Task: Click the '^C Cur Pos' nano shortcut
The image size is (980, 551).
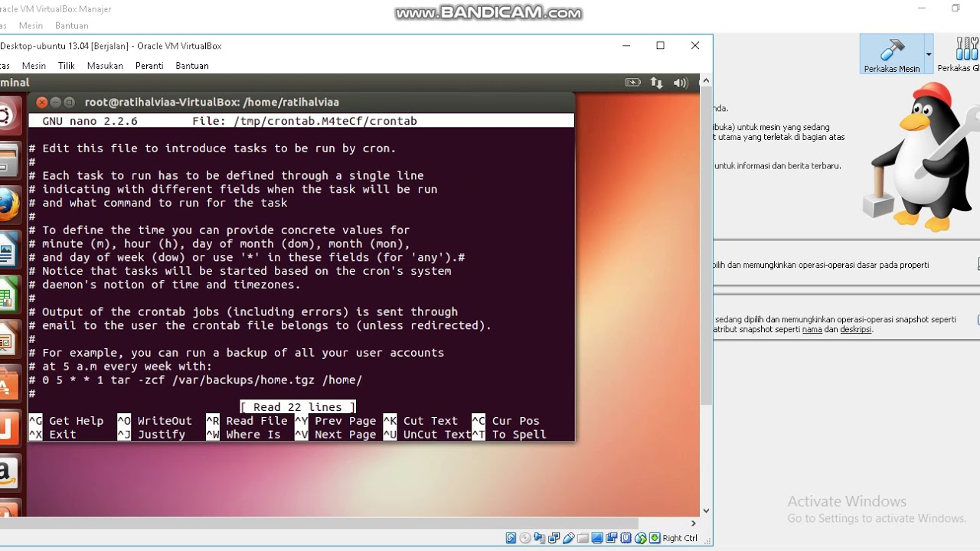Action: point(505,421)
